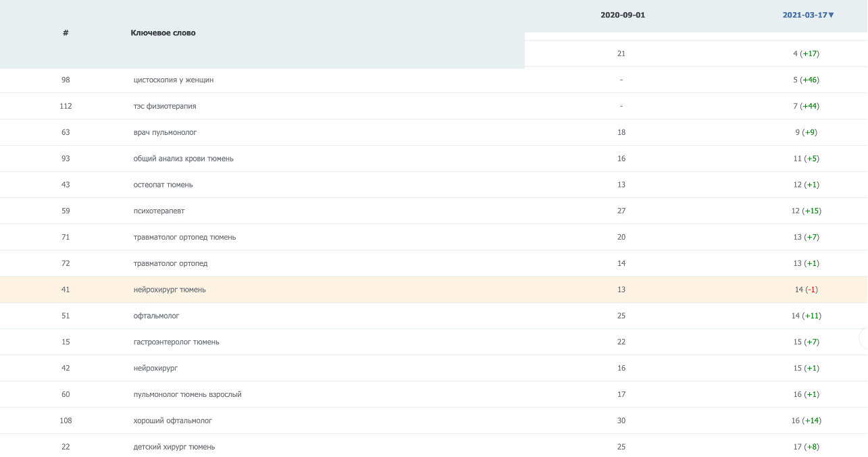Click the остеопат тюмень keyword

coord(163,185)
